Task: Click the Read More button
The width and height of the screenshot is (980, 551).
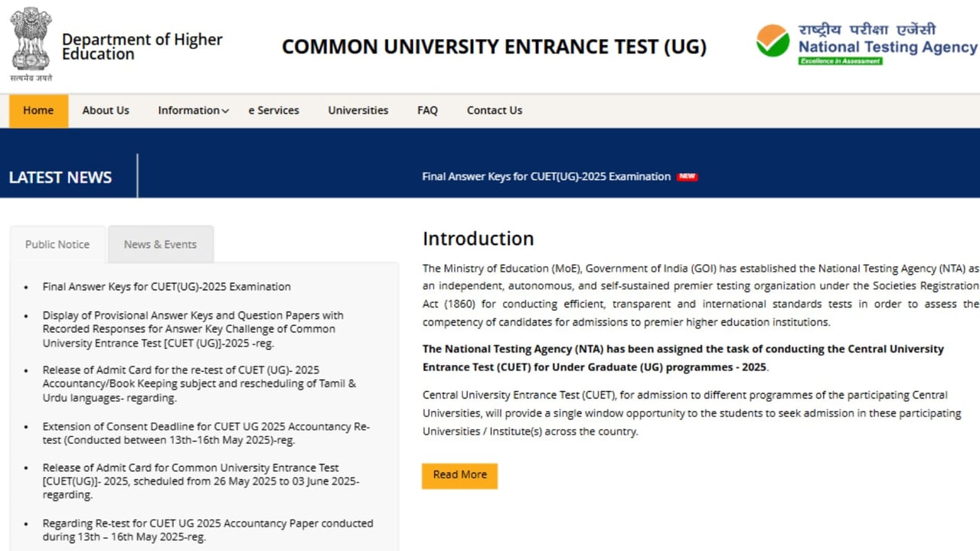Action: 459,475
